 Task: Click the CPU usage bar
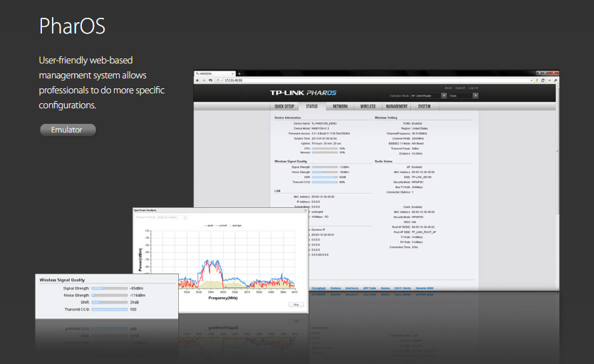coord(325,148)
